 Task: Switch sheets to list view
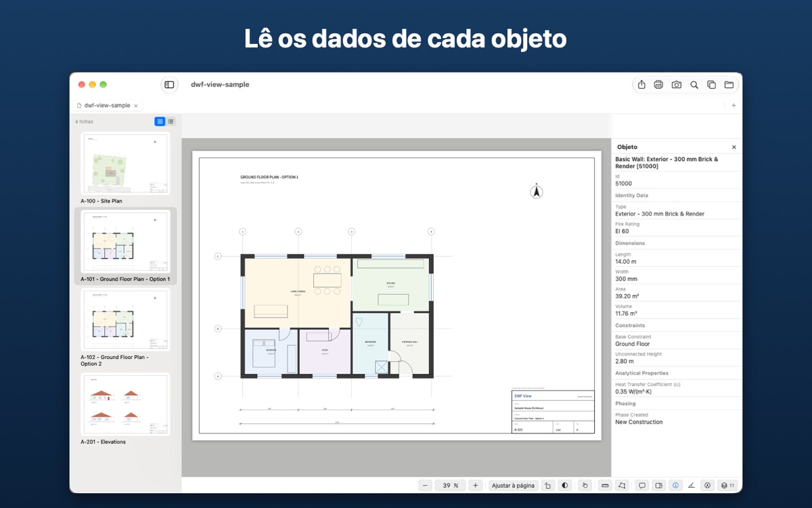tap(171, 121)
